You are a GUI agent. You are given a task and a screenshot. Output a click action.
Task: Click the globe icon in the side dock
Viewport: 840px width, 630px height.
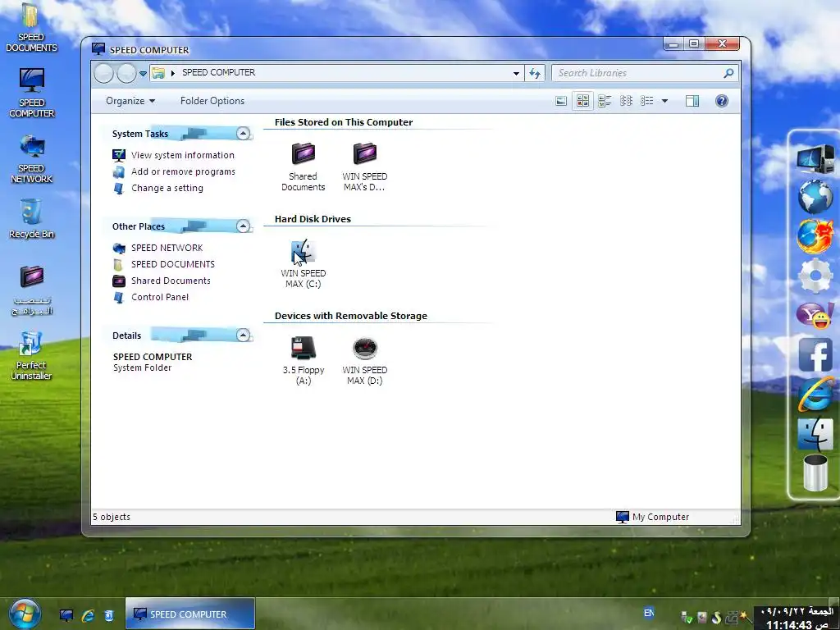click(815, 197)
